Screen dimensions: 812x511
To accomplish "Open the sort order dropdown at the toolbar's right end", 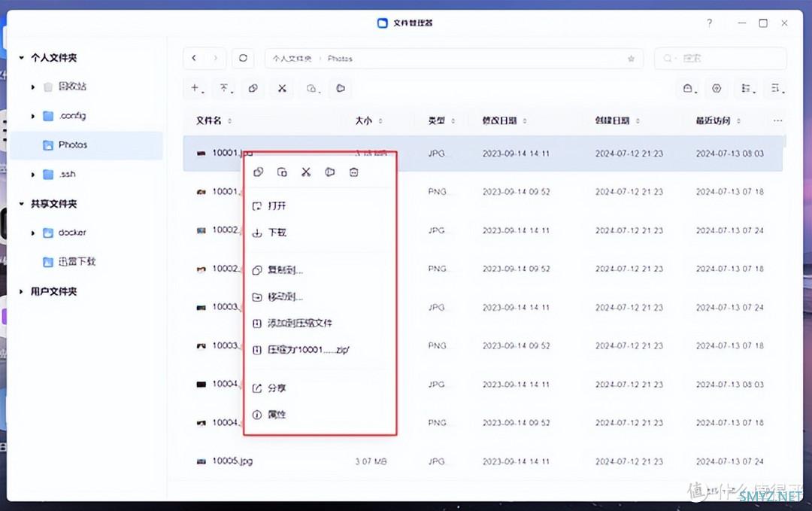I will (777, 88).
